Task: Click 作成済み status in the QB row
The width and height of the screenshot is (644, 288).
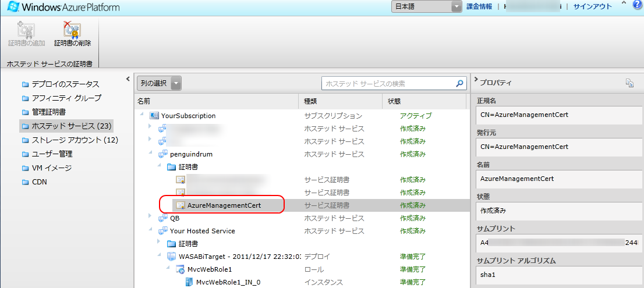Action: [413, 218]
